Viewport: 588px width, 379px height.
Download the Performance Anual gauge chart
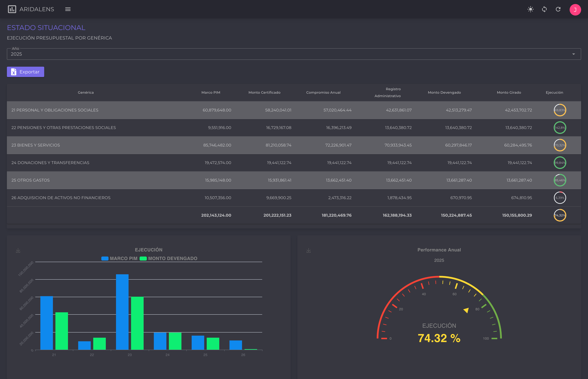tap(308, 251)
